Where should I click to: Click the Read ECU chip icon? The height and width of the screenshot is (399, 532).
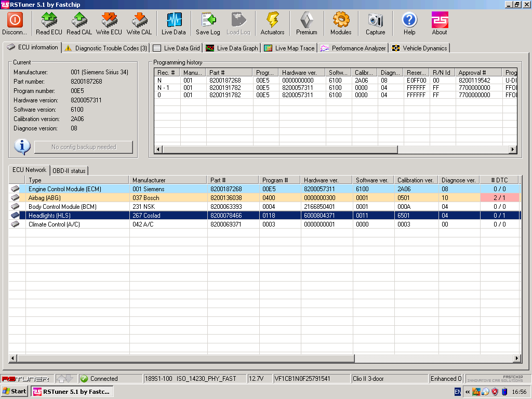[49, 21]
